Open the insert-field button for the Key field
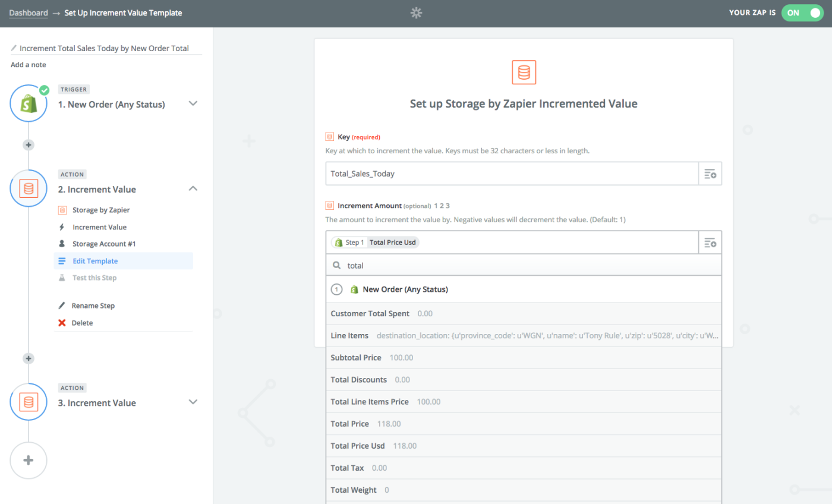832x504 pixels. 710,174
